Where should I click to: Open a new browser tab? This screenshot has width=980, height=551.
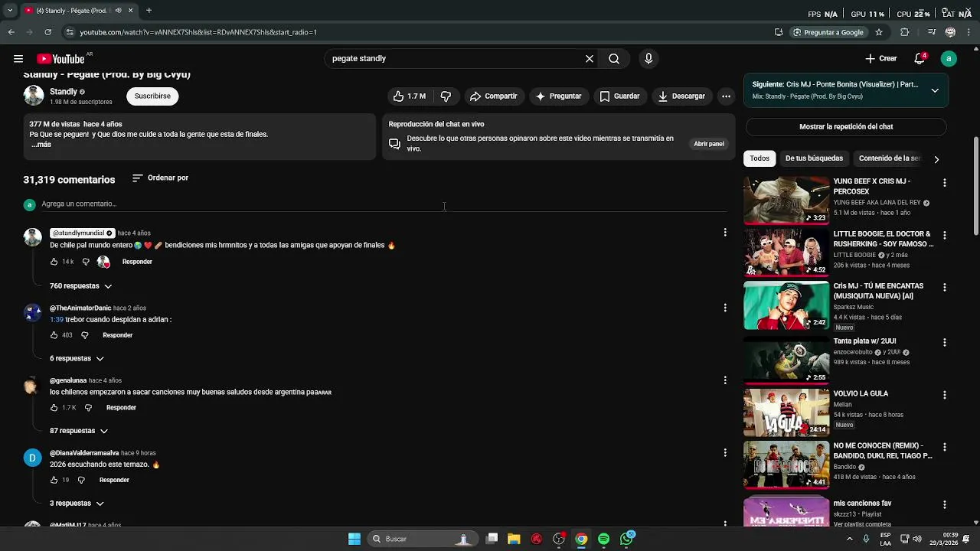(x=149, y=11)
